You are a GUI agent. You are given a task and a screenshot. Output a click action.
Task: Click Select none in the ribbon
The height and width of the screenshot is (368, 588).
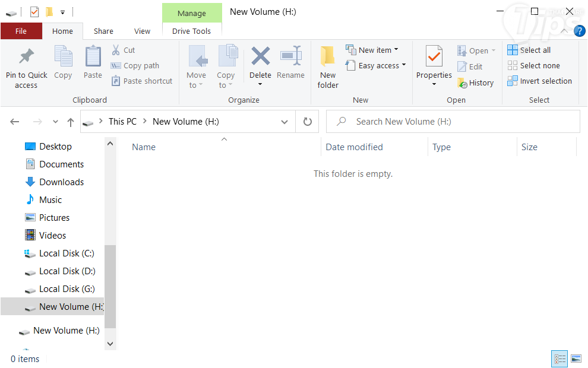(533, 65)
